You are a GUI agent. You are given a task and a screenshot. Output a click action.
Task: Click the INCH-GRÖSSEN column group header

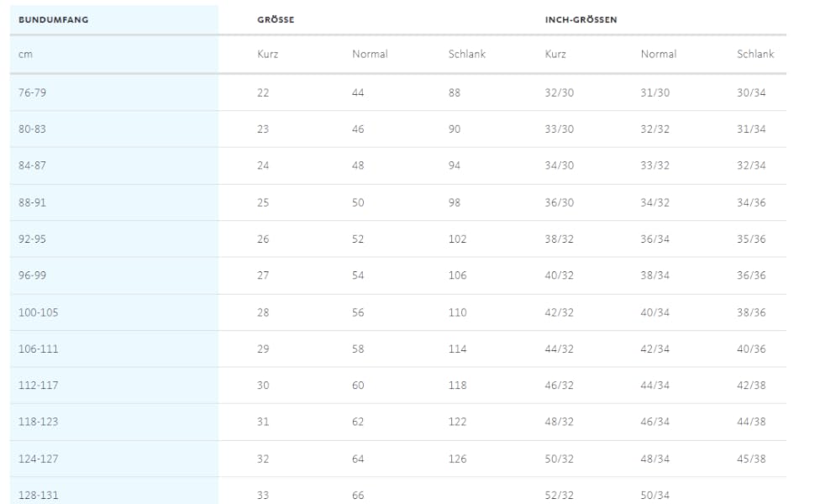581,19
